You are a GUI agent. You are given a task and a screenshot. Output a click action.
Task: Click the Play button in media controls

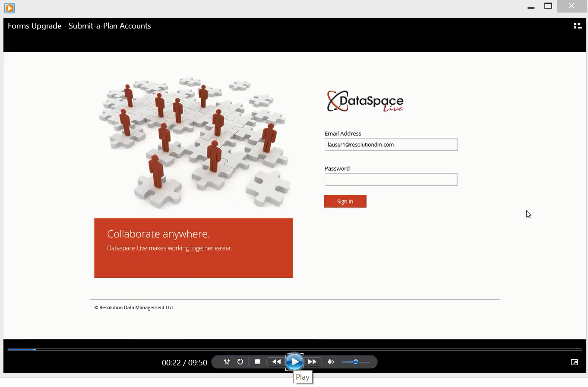[294, 362]
